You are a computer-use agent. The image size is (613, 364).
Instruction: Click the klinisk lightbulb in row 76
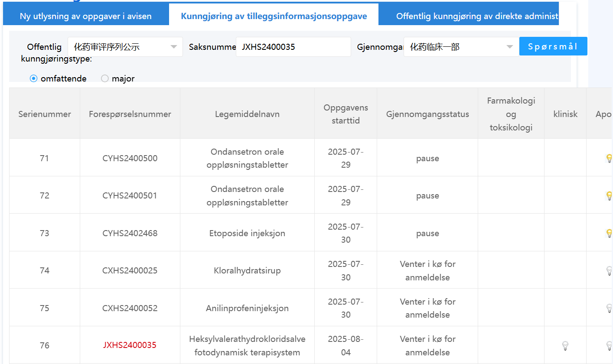[565, 345]
